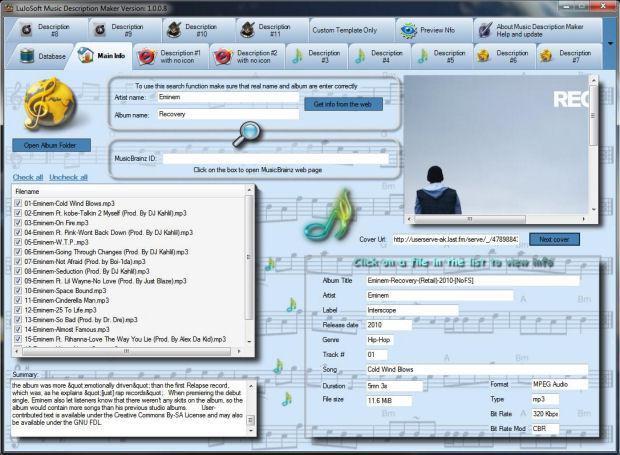Click the green note icon on Description #3
Viewport: 620px width, 455px height.
[297, 56]
